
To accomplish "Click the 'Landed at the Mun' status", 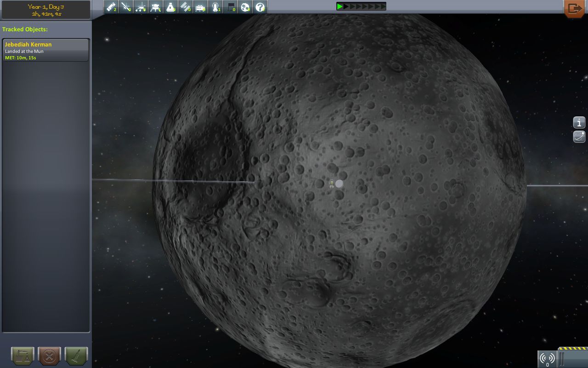I will 24,52.
